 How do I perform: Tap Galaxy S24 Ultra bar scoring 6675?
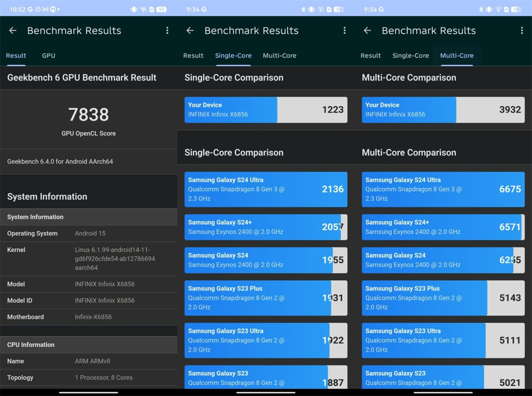point(443,189)
